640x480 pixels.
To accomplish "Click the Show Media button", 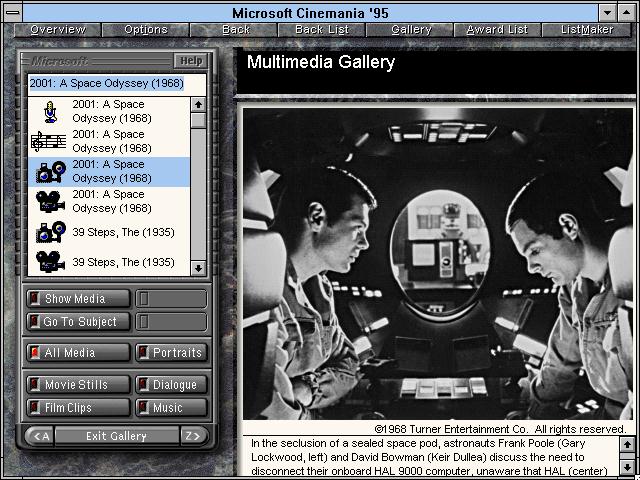I will (x=78, y=299).
